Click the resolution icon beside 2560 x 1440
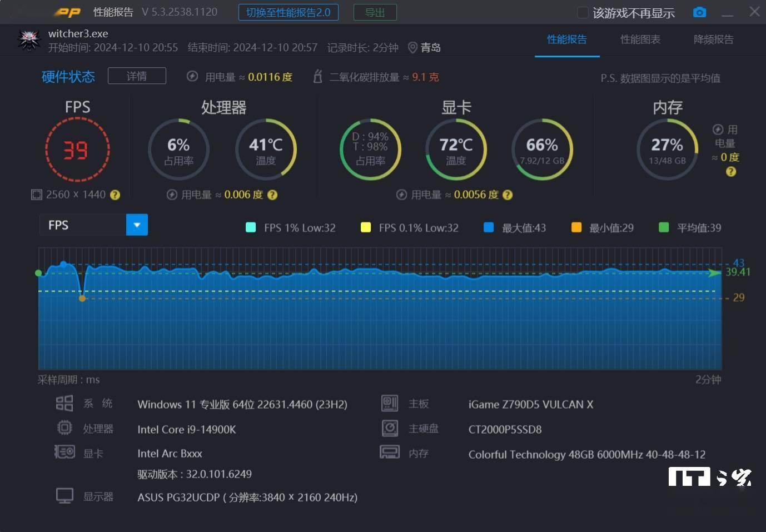The image size is (766, 532). coord(37,195)
